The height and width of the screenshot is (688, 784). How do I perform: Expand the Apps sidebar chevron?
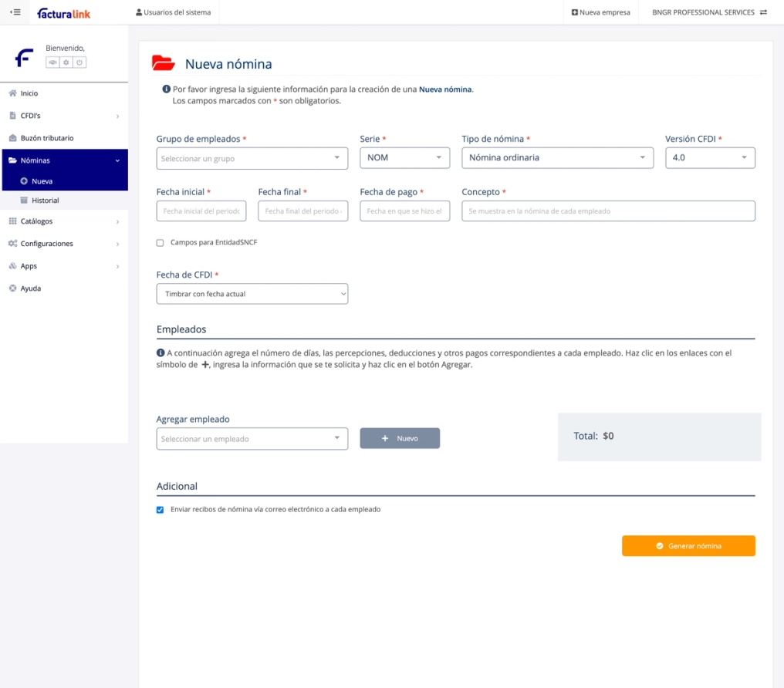click(x=117, y=266)
